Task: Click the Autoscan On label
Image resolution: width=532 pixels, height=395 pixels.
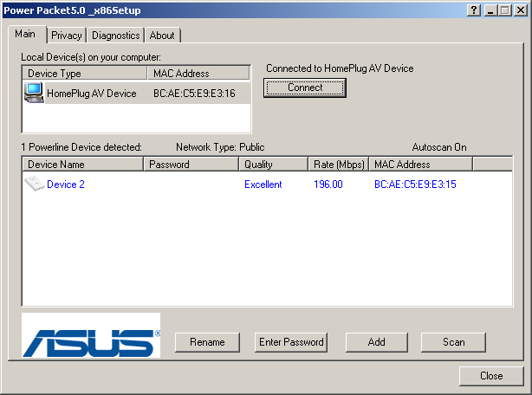Action: tap(439, 147)
